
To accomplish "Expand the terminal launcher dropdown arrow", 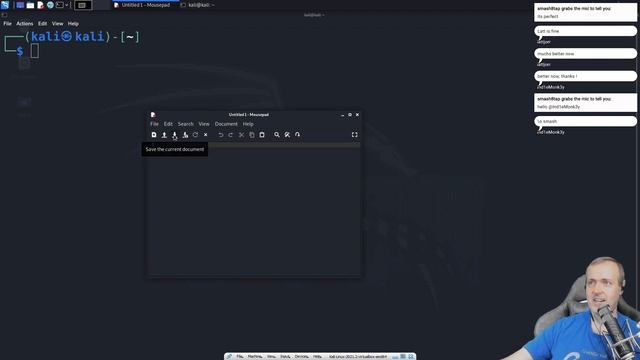I will (x=67, y=5).
